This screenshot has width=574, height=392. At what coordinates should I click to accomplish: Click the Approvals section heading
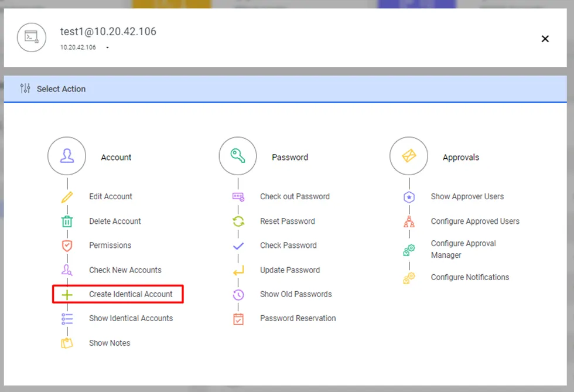(x=461, y=158)
